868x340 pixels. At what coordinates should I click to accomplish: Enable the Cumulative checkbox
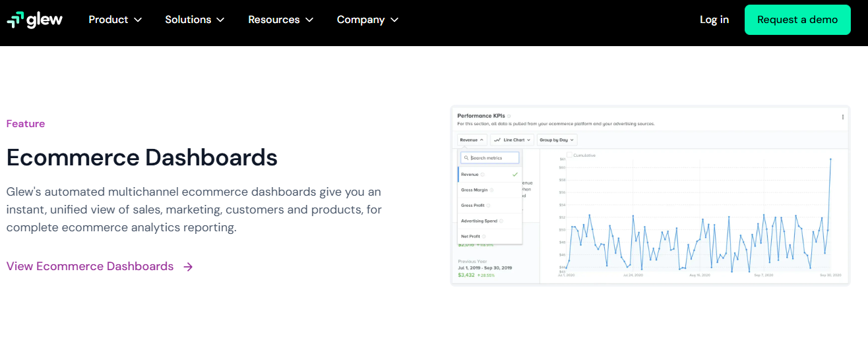pyautogui.click(x=570, y=155)
